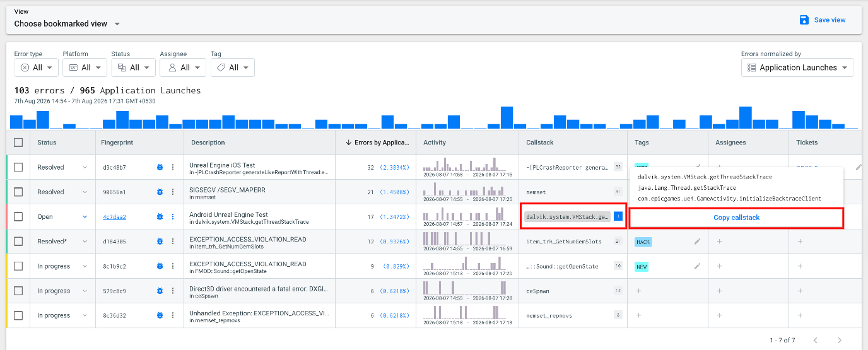This screenshot has height=350, width=868.
Task: Open Errors normalized by Application Launches dropdown
Action: tap(797, 67)
